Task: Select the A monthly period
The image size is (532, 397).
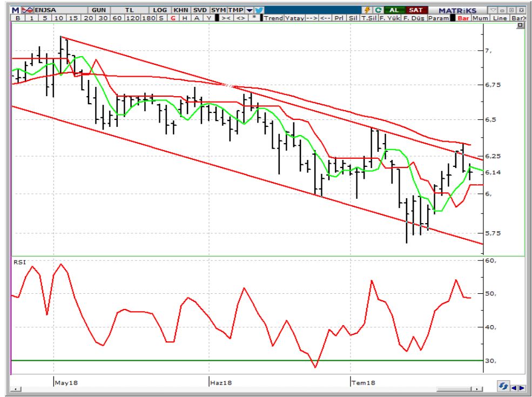Action: 197,18
